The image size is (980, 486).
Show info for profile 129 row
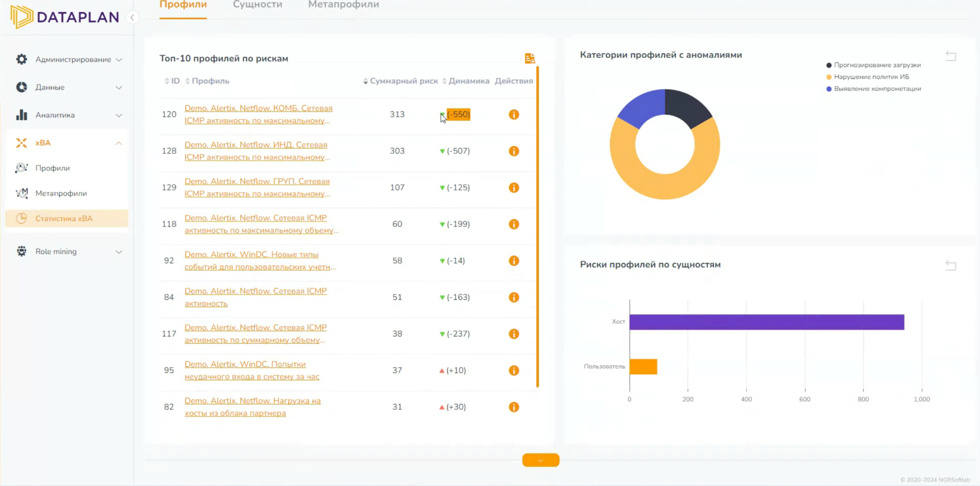(514, 188)
